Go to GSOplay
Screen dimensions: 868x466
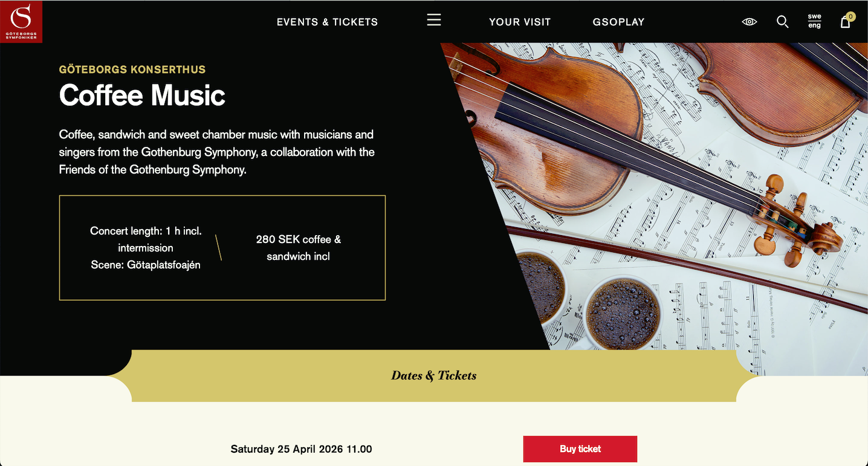(x=618, y=22)
